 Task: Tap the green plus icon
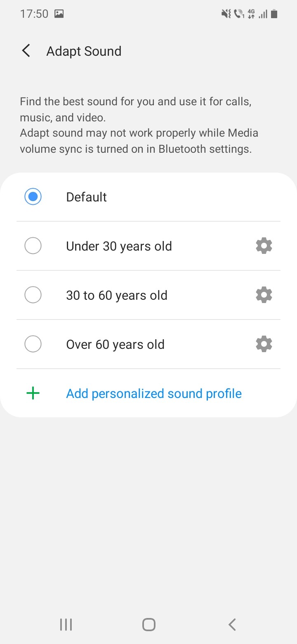[x=33, y=393]
